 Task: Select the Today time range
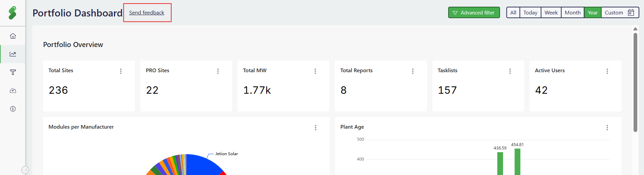[x=530, y=13]
